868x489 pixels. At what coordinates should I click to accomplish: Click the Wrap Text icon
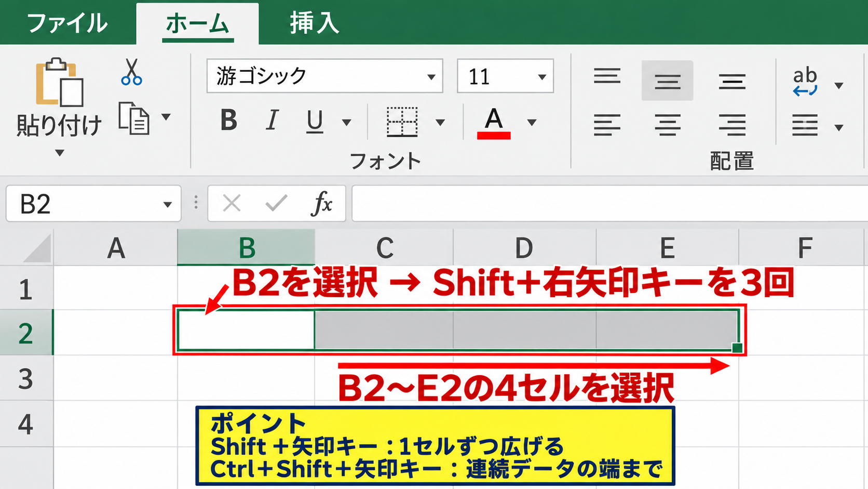[805, 82]
